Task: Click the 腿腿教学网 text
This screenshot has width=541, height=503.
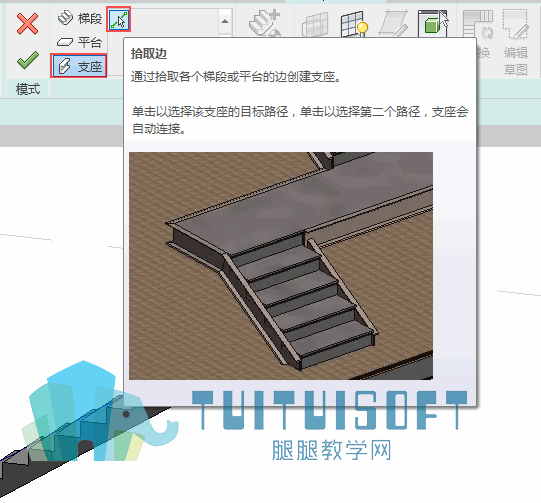Action: click(332, 450)
